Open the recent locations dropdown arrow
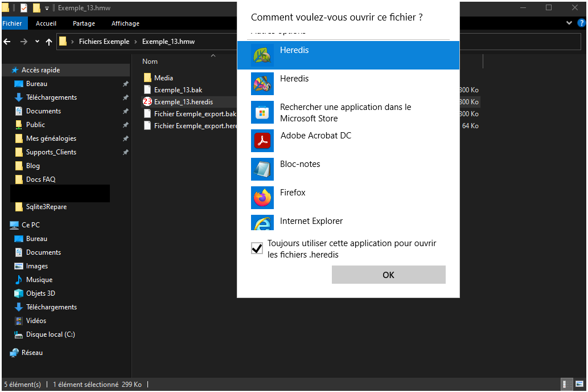588x392 pixels. point(37,42)
